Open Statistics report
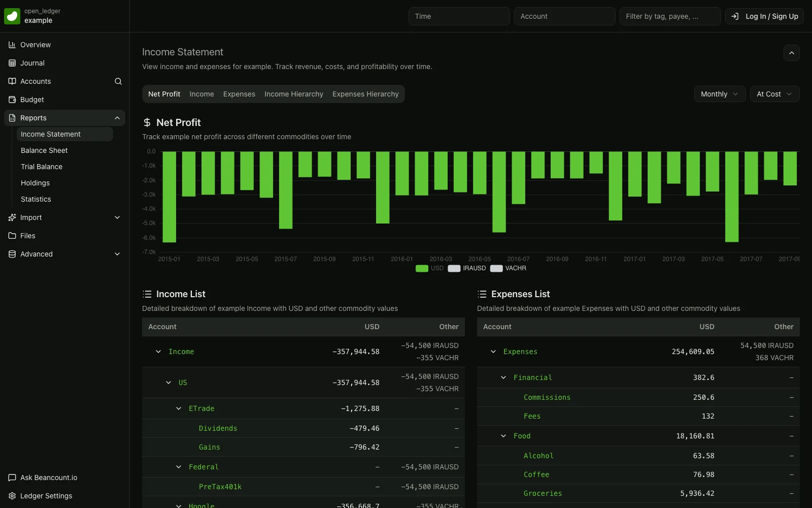 (x=65, y=199)
